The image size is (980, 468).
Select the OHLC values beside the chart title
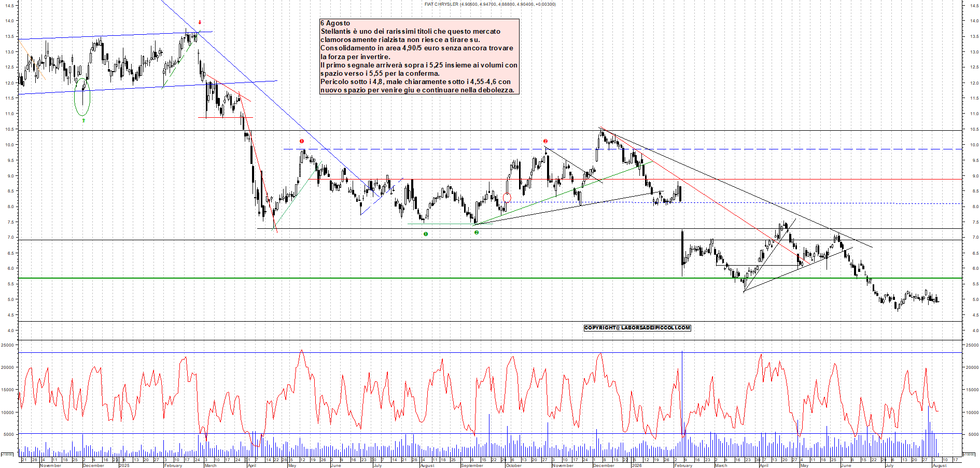point(508,4)
